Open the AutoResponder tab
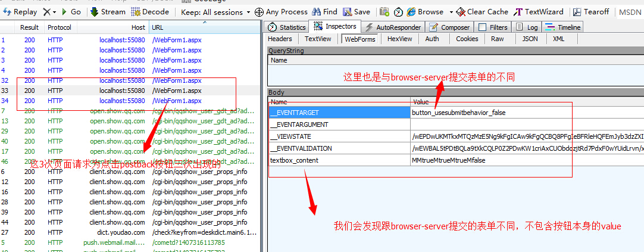Viewport: 644px width, 252px height. tap(393, 27)
